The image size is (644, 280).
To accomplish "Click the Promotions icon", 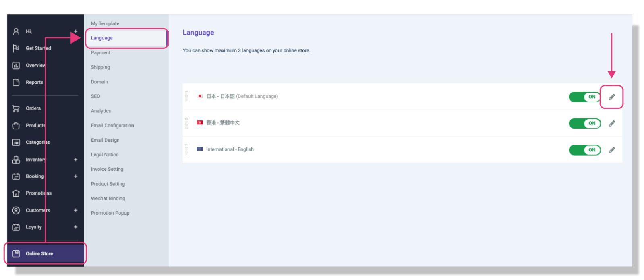I will point(16,193).
